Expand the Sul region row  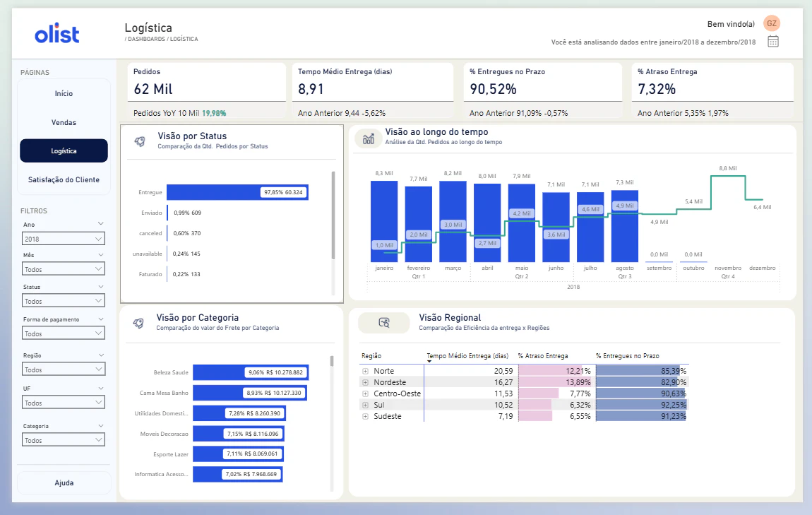(x=365, y=406)
